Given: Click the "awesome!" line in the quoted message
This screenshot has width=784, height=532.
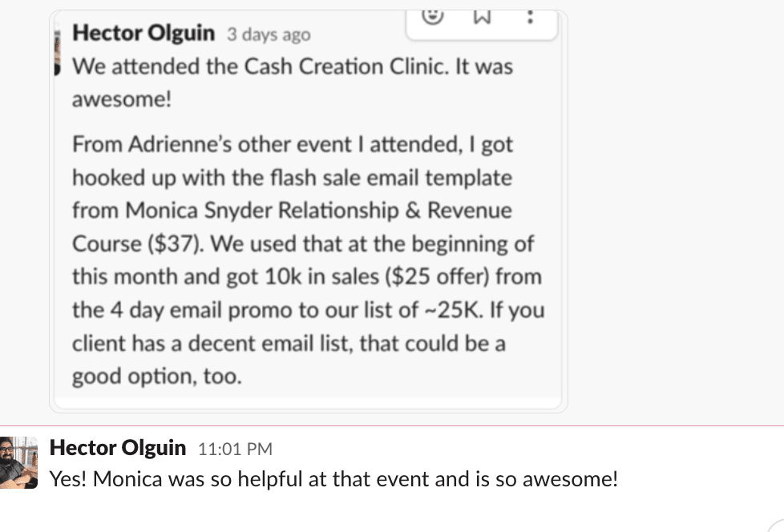Looking at the screenshot, I should pos(123,100).
